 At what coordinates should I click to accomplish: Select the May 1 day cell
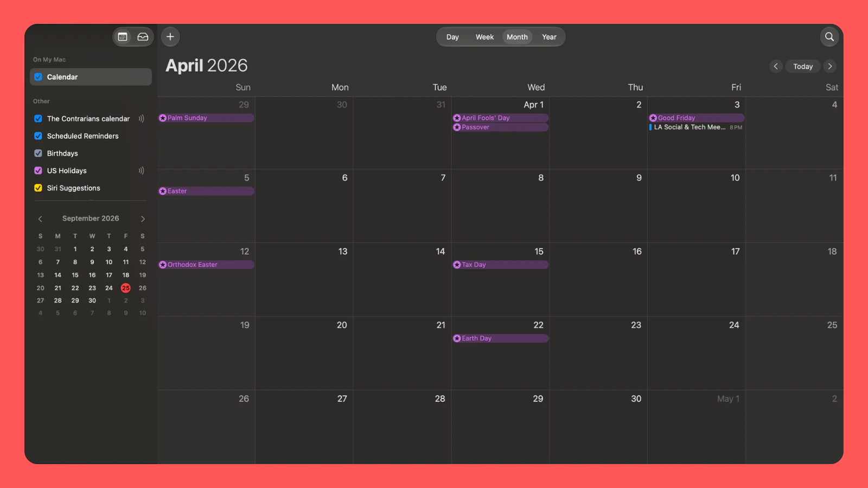[696, 427]
